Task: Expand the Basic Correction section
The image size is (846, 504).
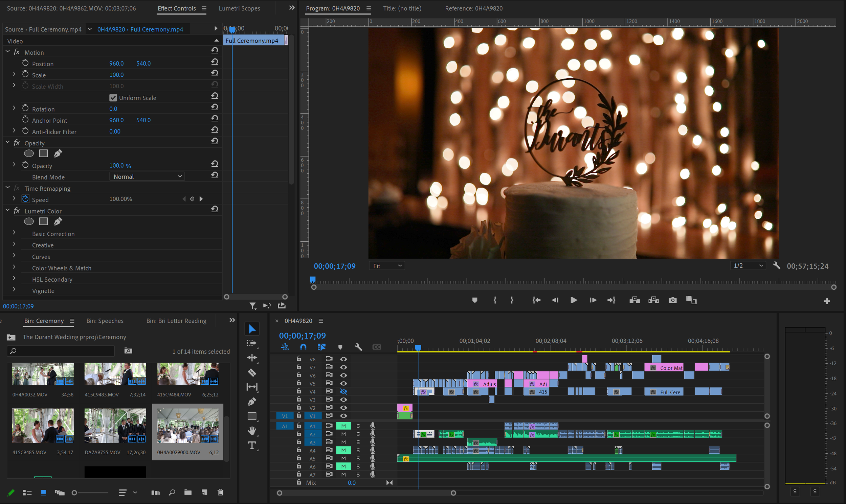Action: click(x=14, y=233)
